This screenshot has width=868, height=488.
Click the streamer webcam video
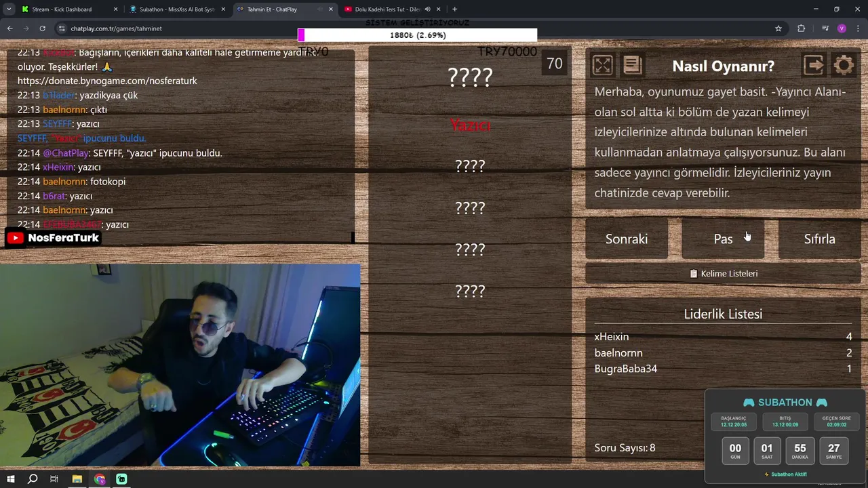180,365
